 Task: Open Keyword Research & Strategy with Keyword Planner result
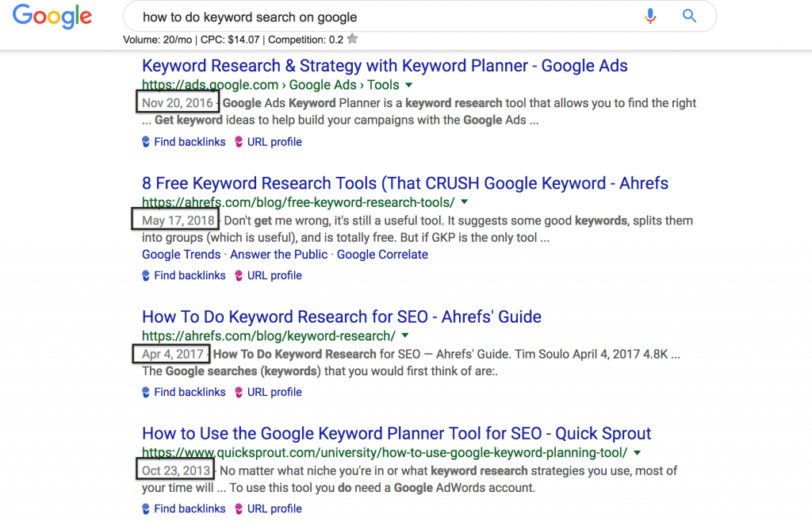pos(385,66)
